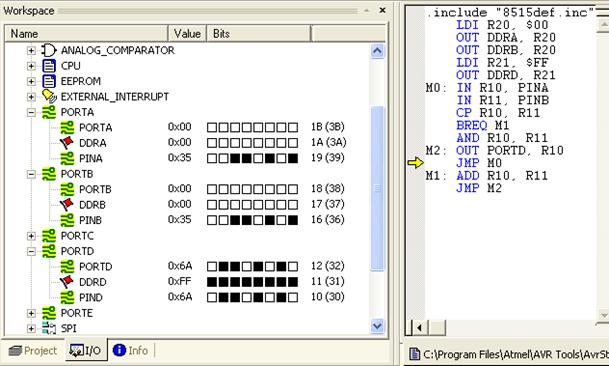The height and width of the screenshot is (366, 609).
Task: Click the code line "OUT PORTD, R10"
Action: pyautogui.click(x=510, y=150)
